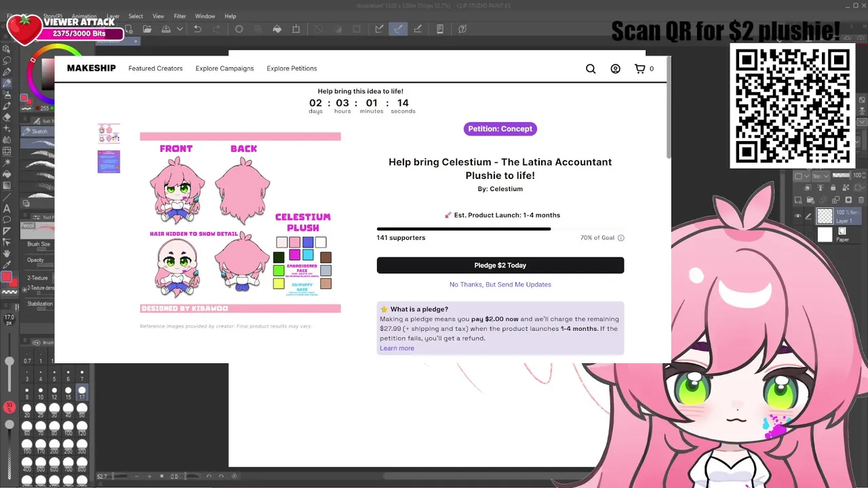Select the transparent color chip
Screen dimensions: 868x488
coord(9,292)
